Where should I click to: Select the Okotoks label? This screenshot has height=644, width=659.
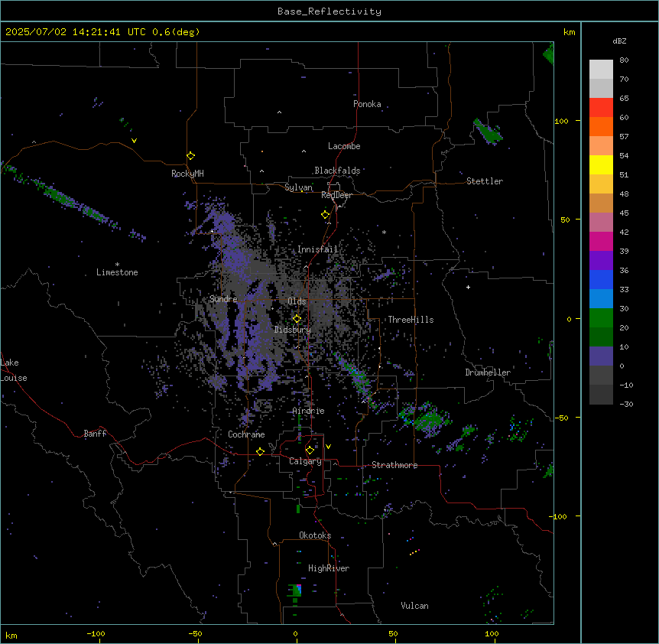(315, 535)
